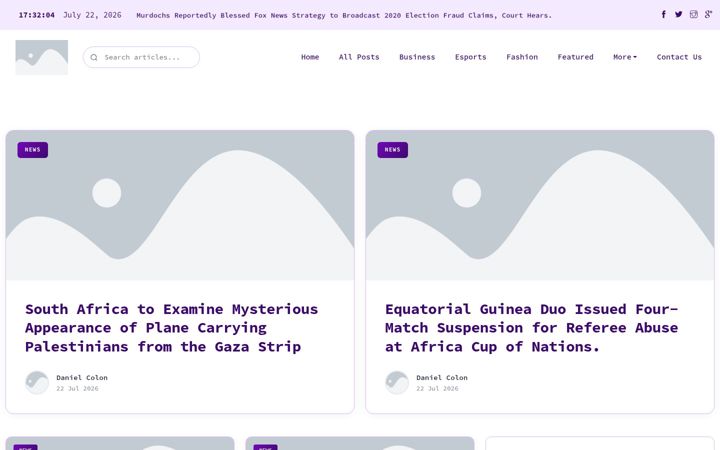Open the Facebook social icon
The image size is (720, 450).
[664, 14]
